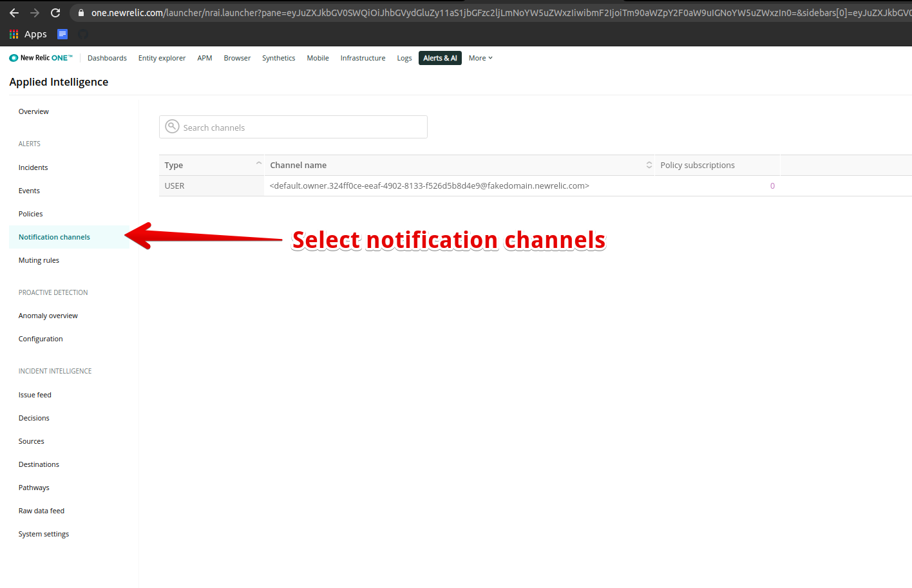
Task: Open the Dashboards tab
Action: [x=107, y=58]
